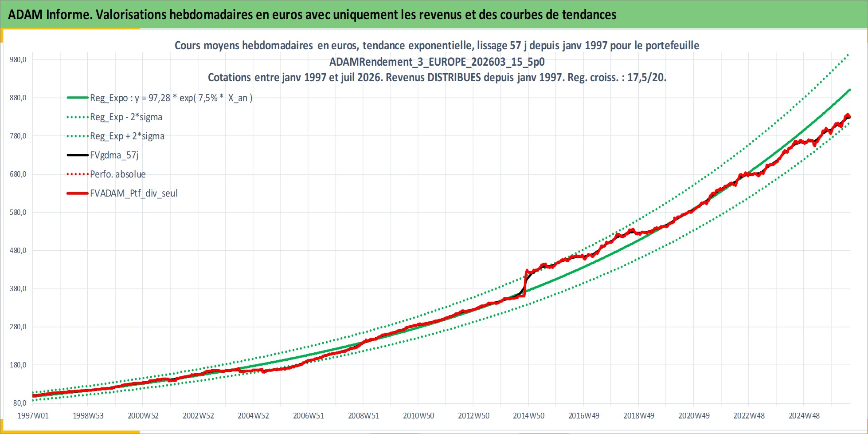Click the y-axis value '180,0'
Image resolution: width=868 pixels, height=434 pixels.
click(x=18, y=365)
